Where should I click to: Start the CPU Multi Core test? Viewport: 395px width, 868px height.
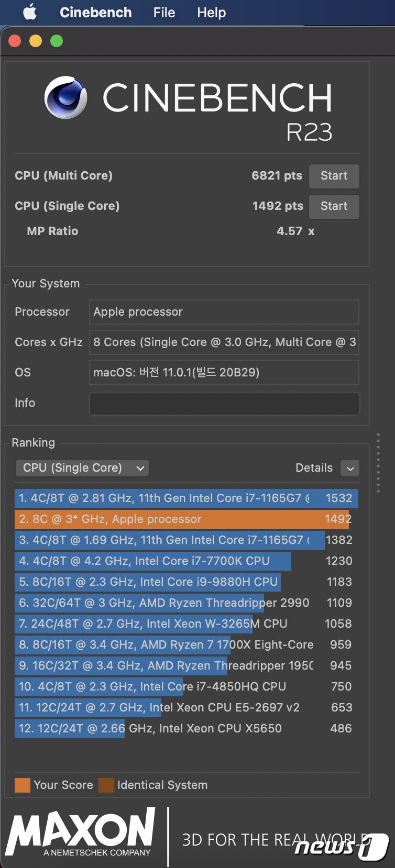[x=334, y=176]
